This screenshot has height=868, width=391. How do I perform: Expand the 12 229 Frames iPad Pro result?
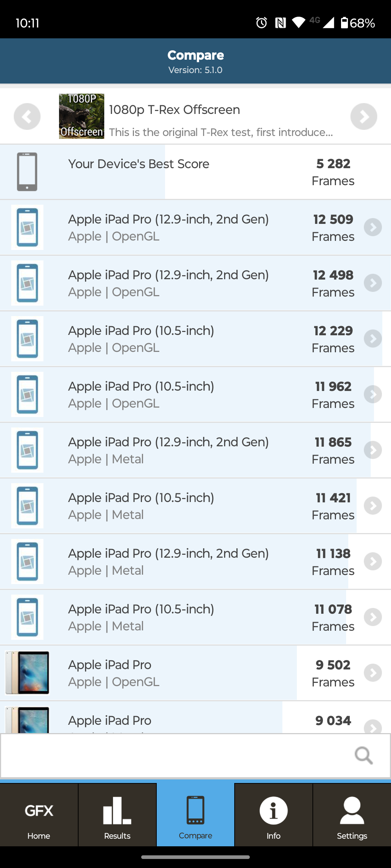(373, 339)
